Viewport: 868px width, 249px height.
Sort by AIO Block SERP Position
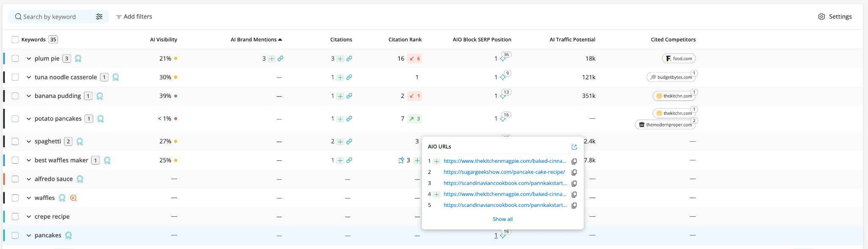[x=482, y=39]
